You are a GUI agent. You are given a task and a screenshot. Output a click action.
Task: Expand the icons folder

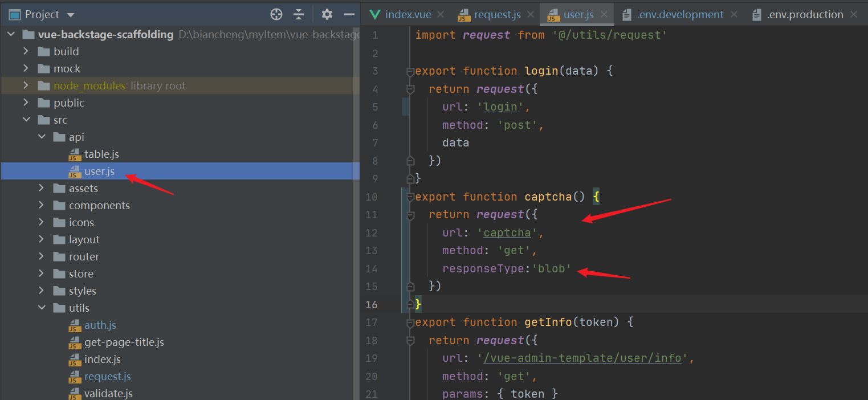click(x=42, y=222)
